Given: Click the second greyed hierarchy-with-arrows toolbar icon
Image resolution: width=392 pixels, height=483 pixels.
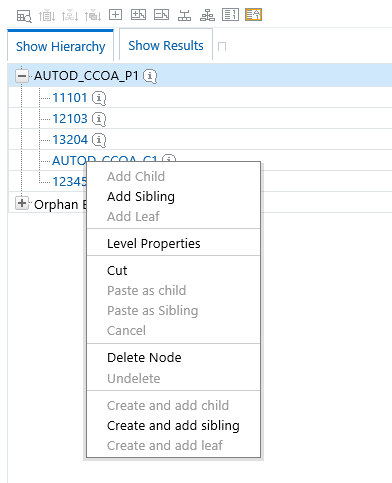Looking at the screenshot, I should click(x=70, y=15).
